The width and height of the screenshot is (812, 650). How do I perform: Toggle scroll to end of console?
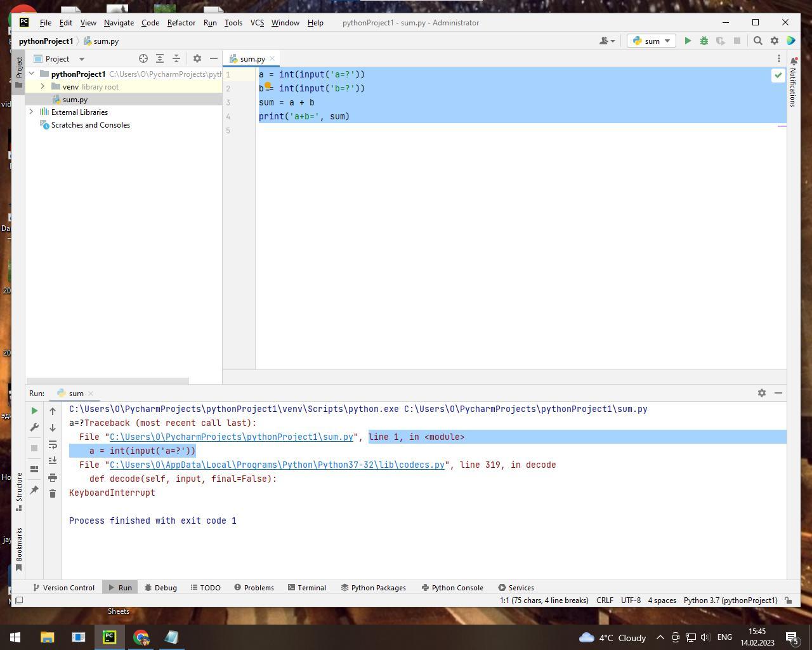point(53,461)
